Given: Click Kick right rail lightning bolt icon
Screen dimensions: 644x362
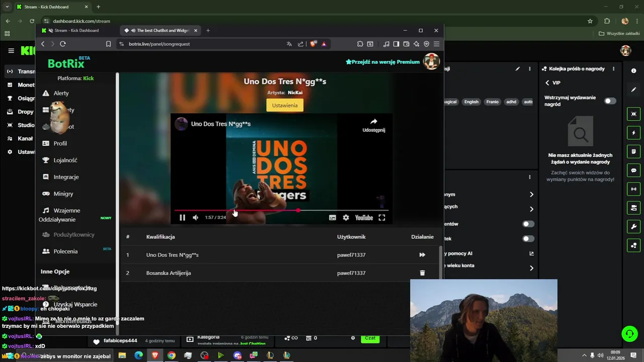Looking at the screenshot, I should 633,133.
